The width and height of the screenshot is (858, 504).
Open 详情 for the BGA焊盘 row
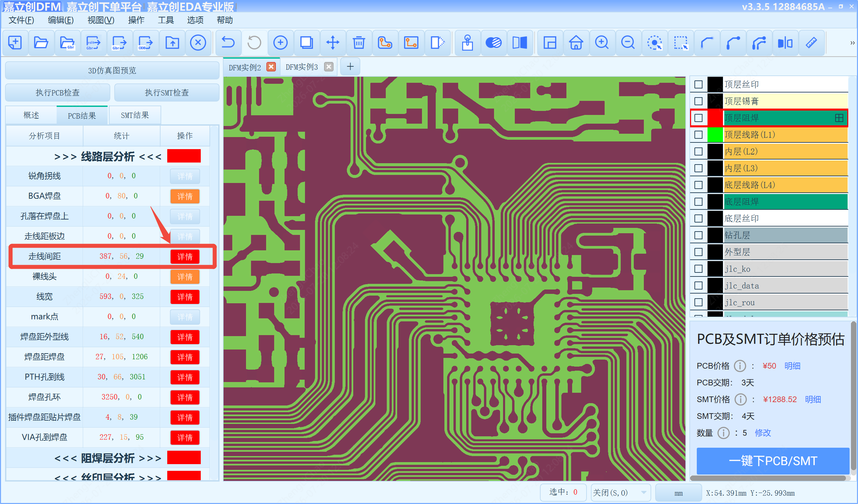185,196
